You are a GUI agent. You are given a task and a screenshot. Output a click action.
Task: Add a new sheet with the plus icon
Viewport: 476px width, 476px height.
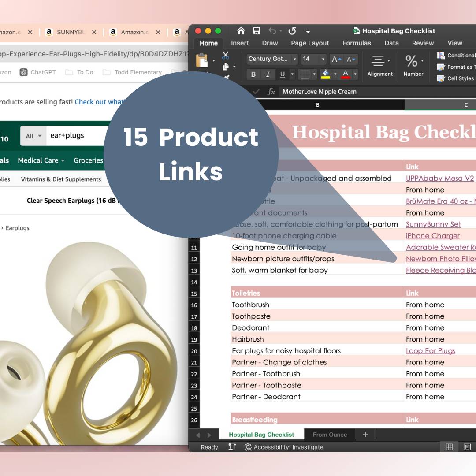pyautogui.click(x=365, y=435)
